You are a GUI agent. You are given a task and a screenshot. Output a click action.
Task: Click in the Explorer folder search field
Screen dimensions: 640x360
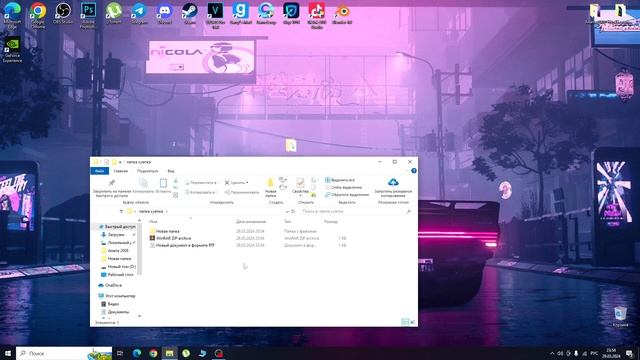click(x=355, y=211)
